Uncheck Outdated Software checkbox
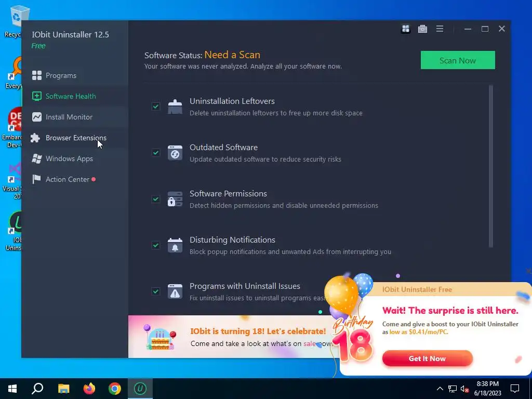Viewport: 532px width, 399px height. (156, 153)
